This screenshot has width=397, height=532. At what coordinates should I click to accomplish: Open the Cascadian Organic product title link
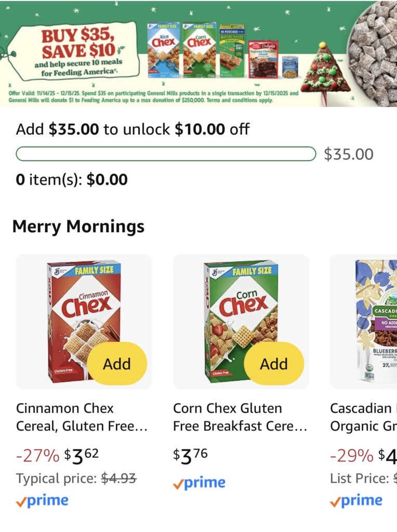363,417
